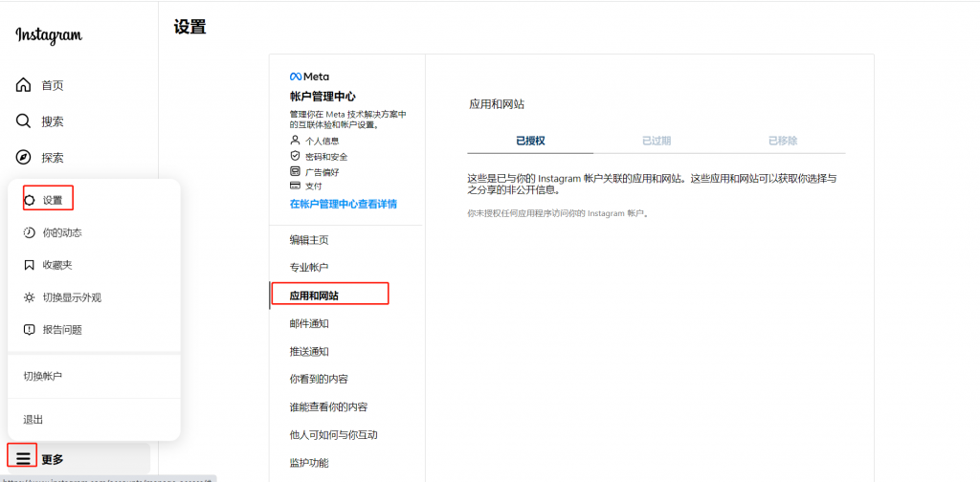The image size is (980, 482).
Task: Click the hamburger icon beside 更多
Action: pos(23,459)
